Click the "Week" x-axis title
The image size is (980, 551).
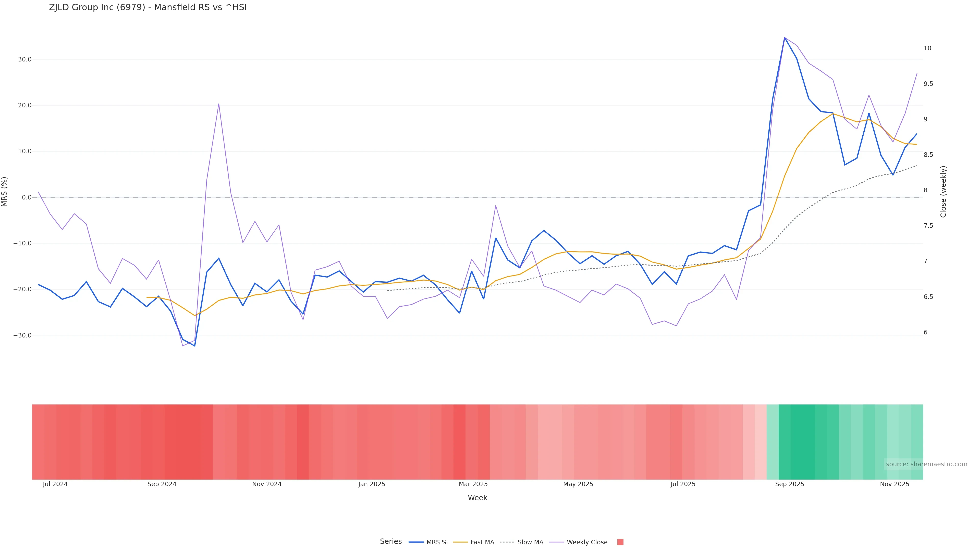(477, 498)
